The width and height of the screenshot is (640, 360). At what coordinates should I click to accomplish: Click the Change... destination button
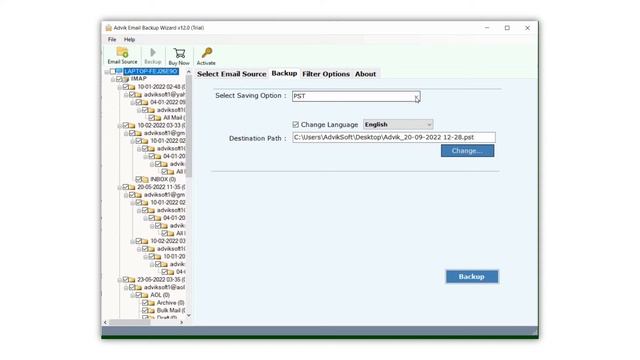467,151
